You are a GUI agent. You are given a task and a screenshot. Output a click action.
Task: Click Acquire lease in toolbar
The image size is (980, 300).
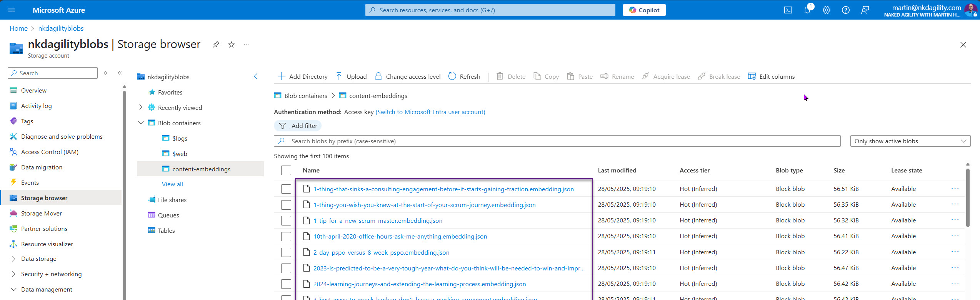pyautogui.click(x=666, y=76)
